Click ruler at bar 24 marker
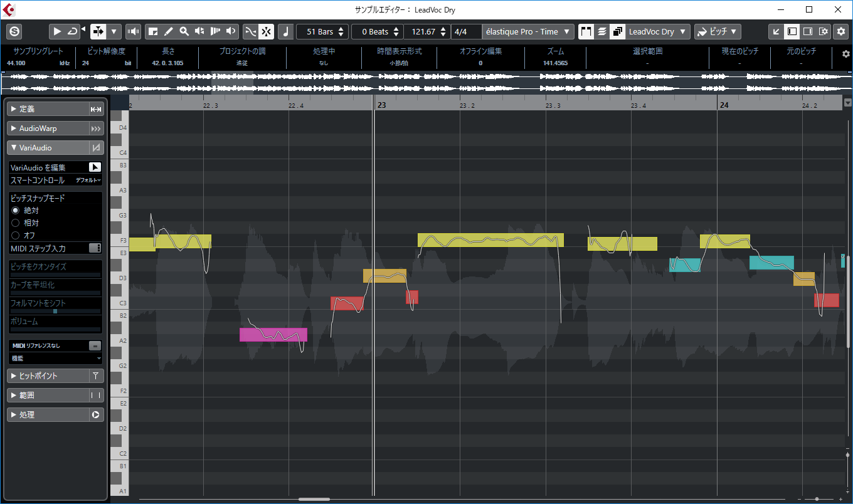The height and width of the screenshot is (504, 853). click(723, 105)
